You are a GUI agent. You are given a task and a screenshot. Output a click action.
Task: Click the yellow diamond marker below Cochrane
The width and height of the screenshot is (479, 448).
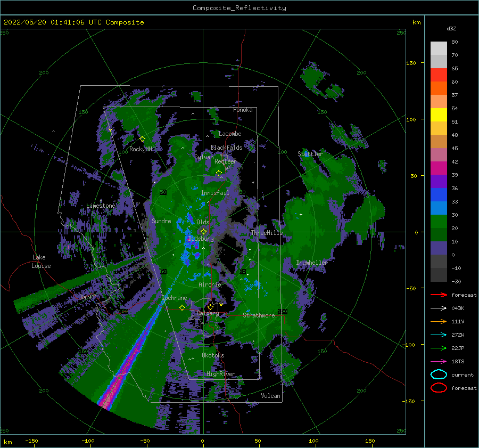pyautogui.click(x=183, y=308)
